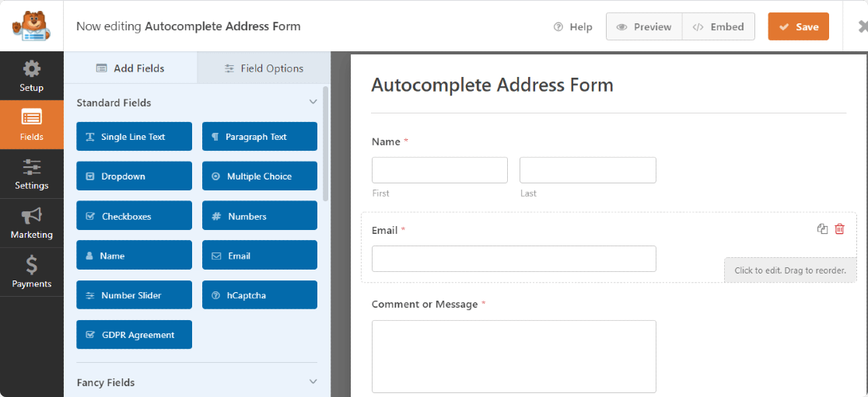Close the form builder with X
Viewport: 868px width, 397px height.
click(x=863, y=26)
